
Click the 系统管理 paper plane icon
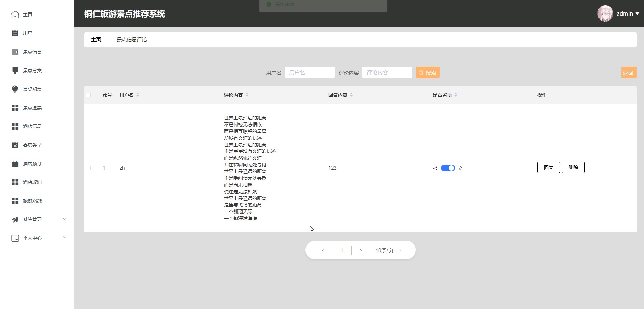pyautogui.click(x=15, y=220)
